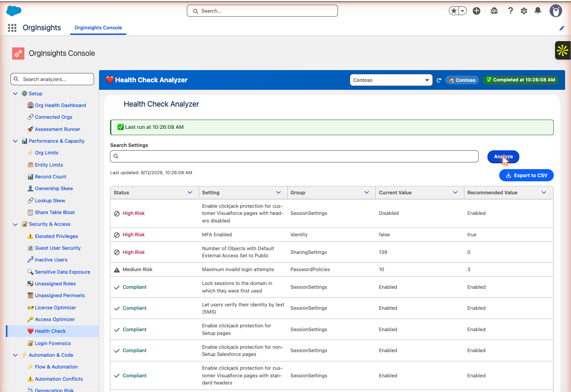This screenshot has width=571, height=392.
Task: Click the Salesforce cloud logo
Action: [14, 11]
